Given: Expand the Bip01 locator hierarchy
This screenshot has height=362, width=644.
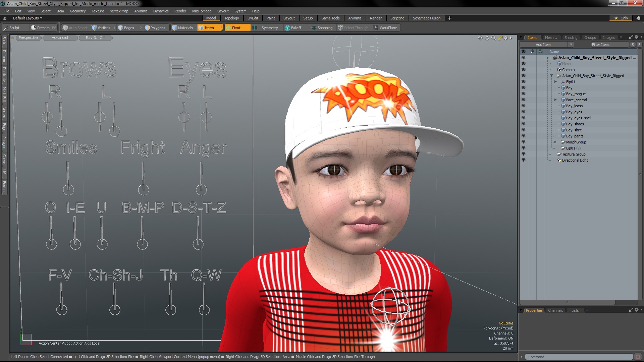Looking at the screenshot, I should pos(555,82).
